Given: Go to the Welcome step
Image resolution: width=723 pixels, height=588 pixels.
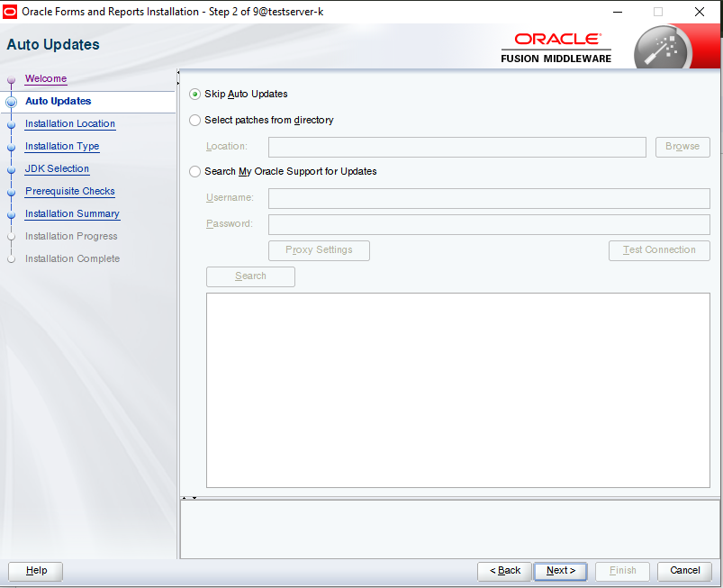Looking at the screenshot, I should coord(46,78).
